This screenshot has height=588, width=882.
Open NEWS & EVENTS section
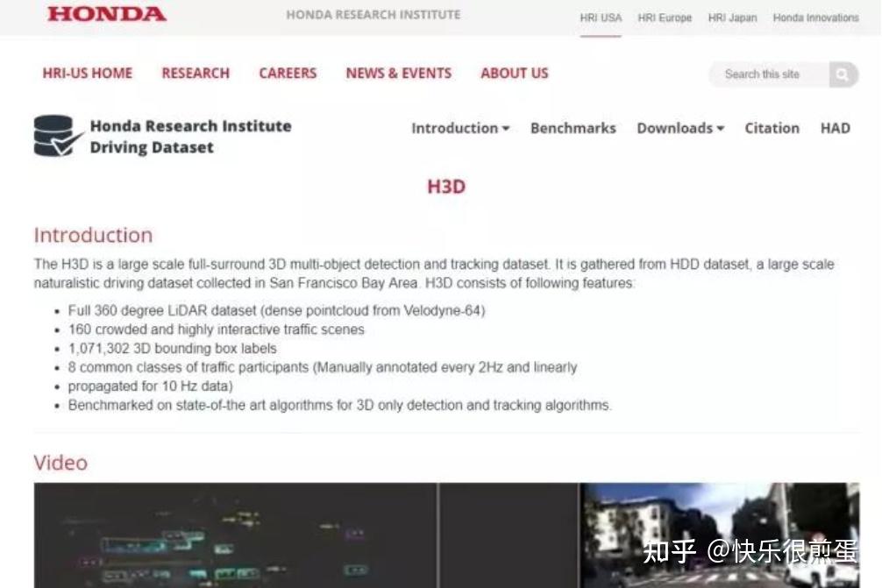click(x=398, y=74)
